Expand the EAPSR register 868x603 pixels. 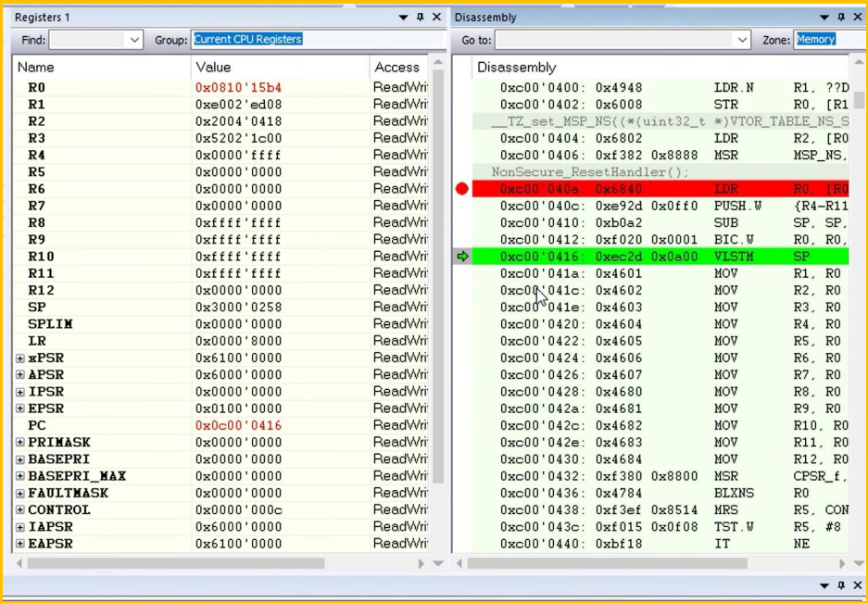tap(20, 544)
